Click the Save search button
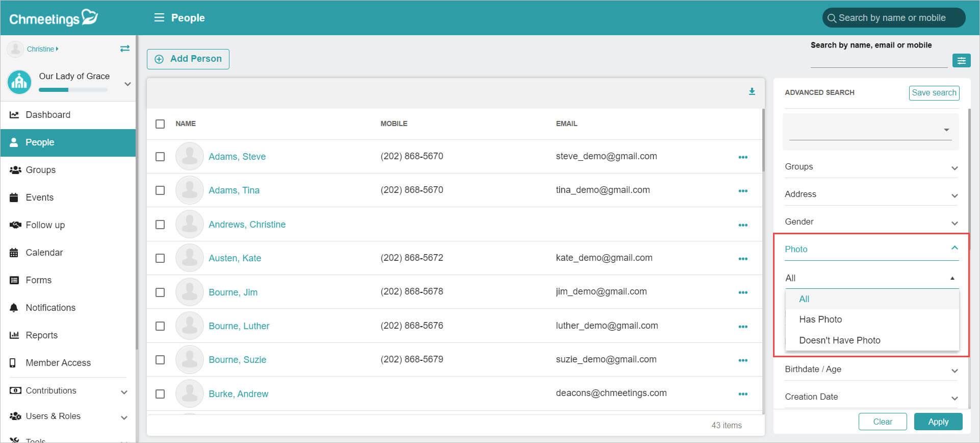 coord(934,93)
